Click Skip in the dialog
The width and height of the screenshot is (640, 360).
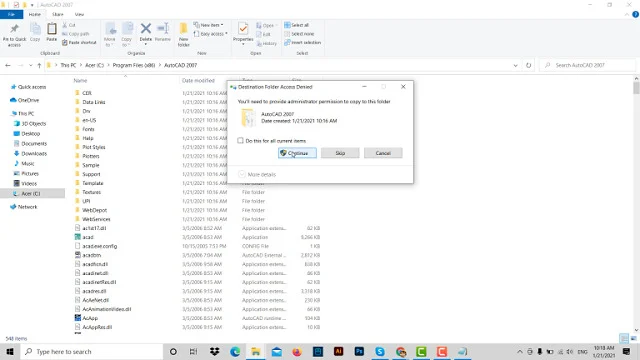pyautogui.click(x=340, y=153)
